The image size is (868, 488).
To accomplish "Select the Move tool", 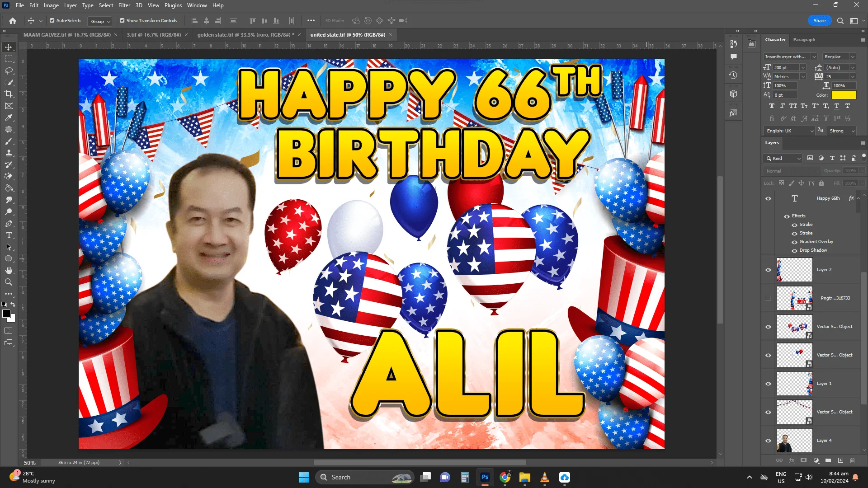I will click(9, 47).
